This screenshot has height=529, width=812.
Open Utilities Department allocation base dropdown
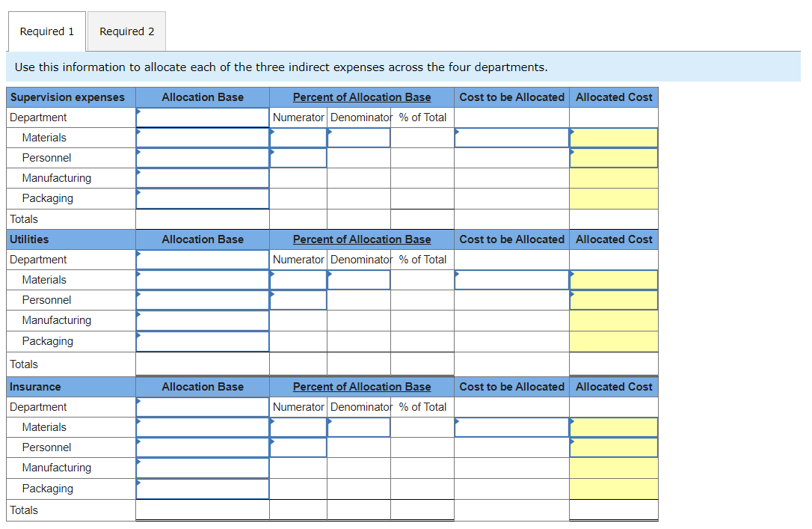click(203, 260)
